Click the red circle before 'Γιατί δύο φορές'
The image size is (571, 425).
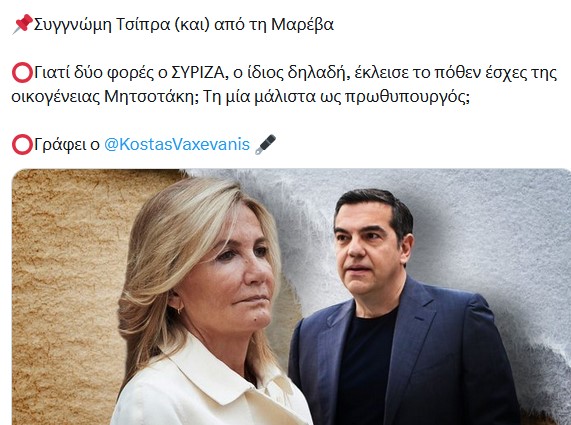[23, 73]
